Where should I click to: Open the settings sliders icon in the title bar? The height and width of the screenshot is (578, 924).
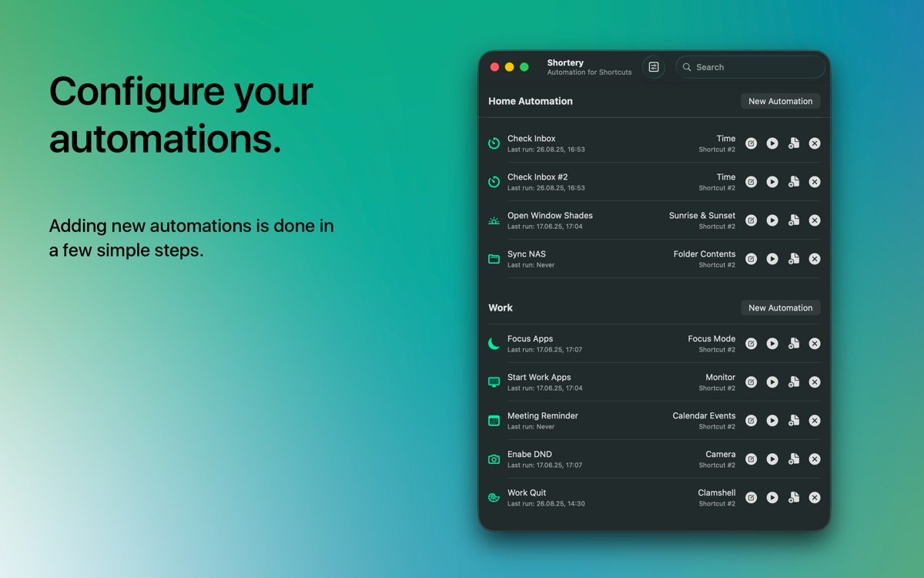click(x=653, y=67)
